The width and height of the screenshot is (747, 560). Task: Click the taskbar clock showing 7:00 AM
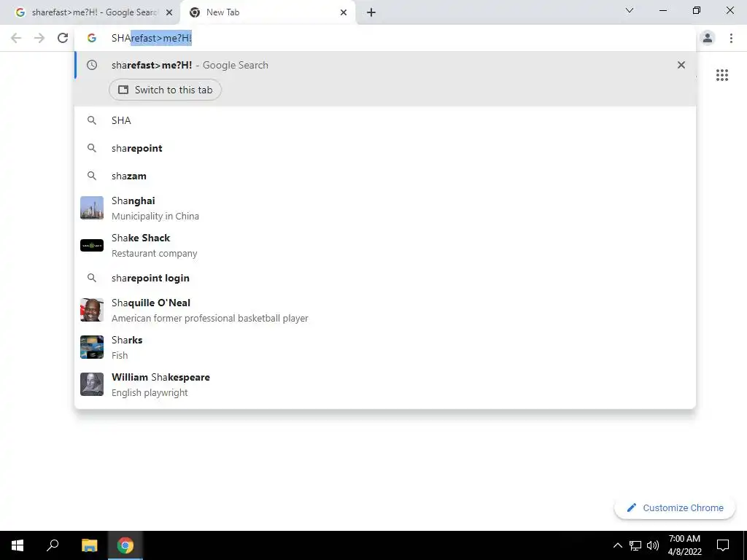coord(684,545)
